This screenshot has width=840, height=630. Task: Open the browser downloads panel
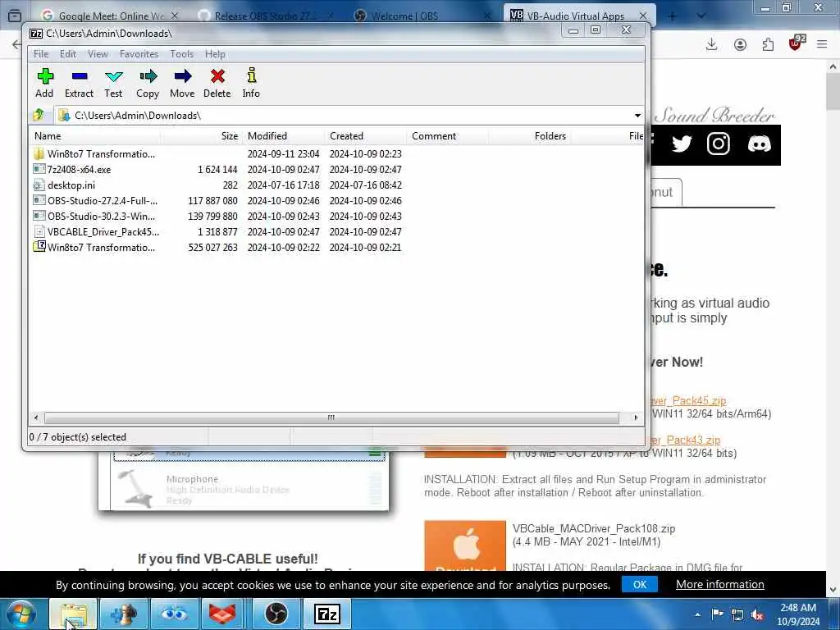pos(711,44)
